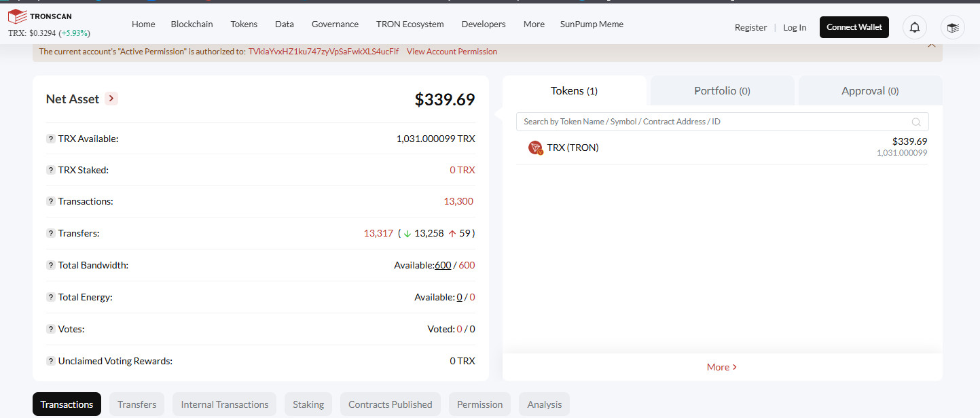
Task: Switch to the Portfolio (0) tab
Action: pos(722,90)
